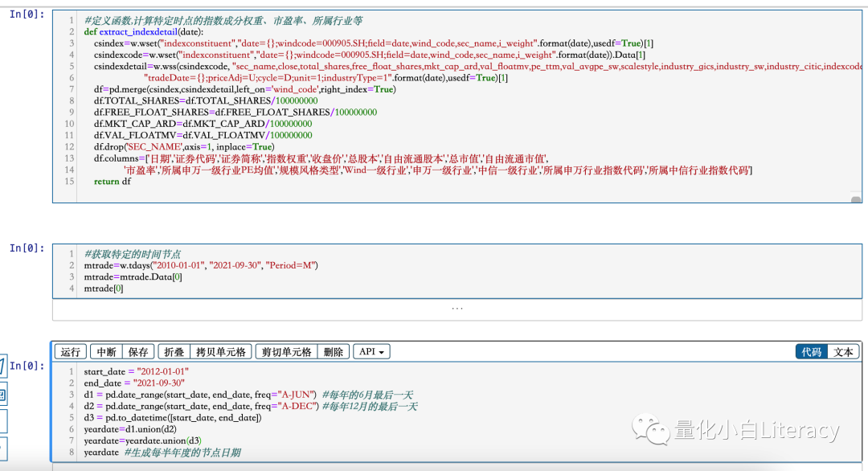Click the comment line #定义函数
Image resolution: width=868 pixels, height=471 pixels.
pyautogui.click(x=223, y=20)
